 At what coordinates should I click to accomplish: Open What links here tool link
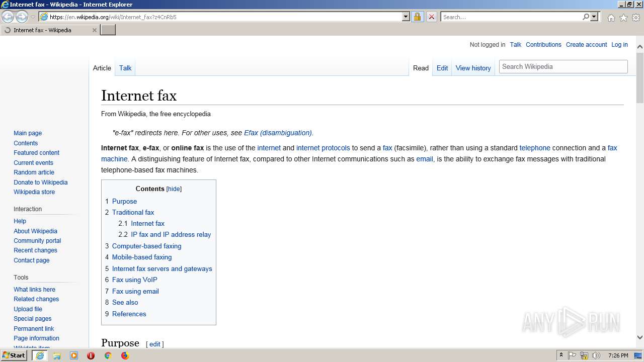pyautogui.click(x=34, y=290)
